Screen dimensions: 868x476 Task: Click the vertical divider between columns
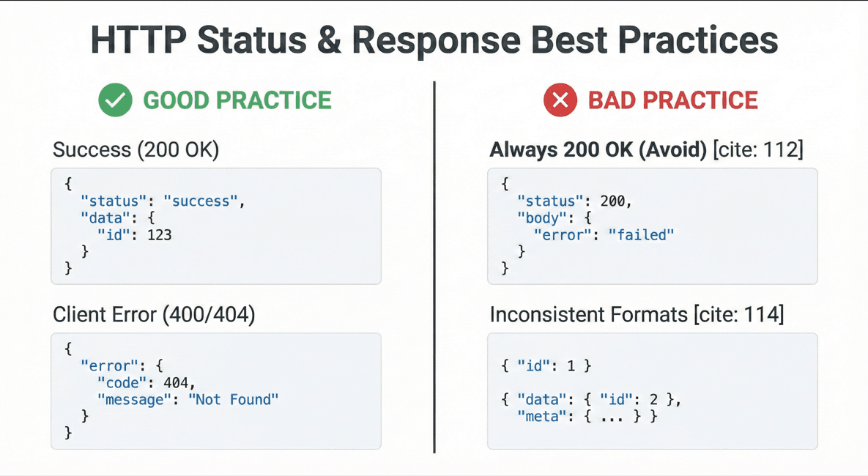(x=434, y=267)
